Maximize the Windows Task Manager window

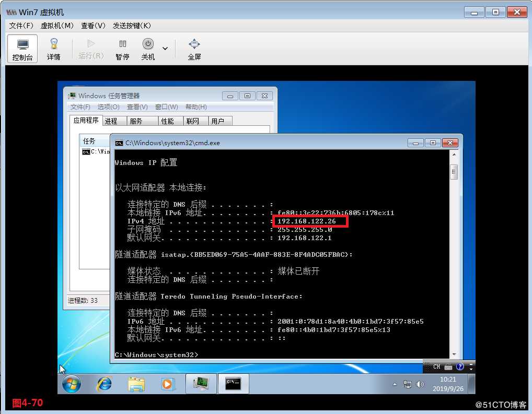[x=247, y=96]
